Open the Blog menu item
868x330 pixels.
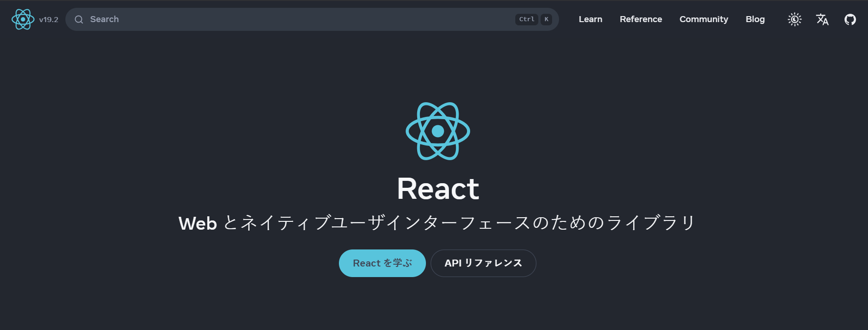click(755, 19)
